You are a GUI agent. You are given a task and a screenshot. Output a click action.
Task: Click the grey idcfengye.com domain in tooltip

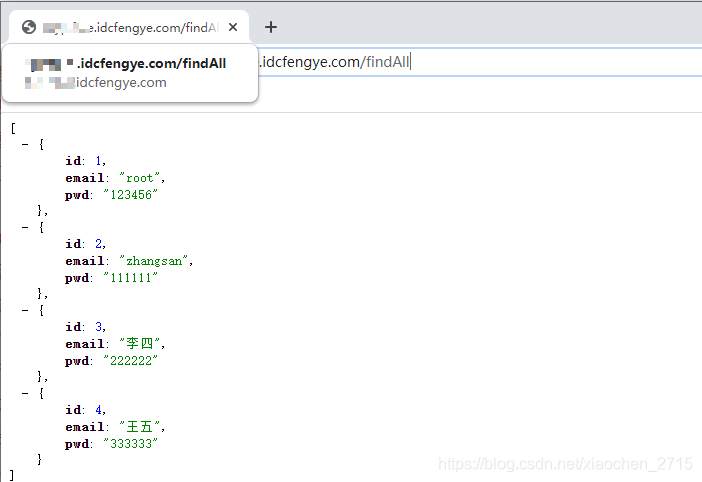point(121,83)
